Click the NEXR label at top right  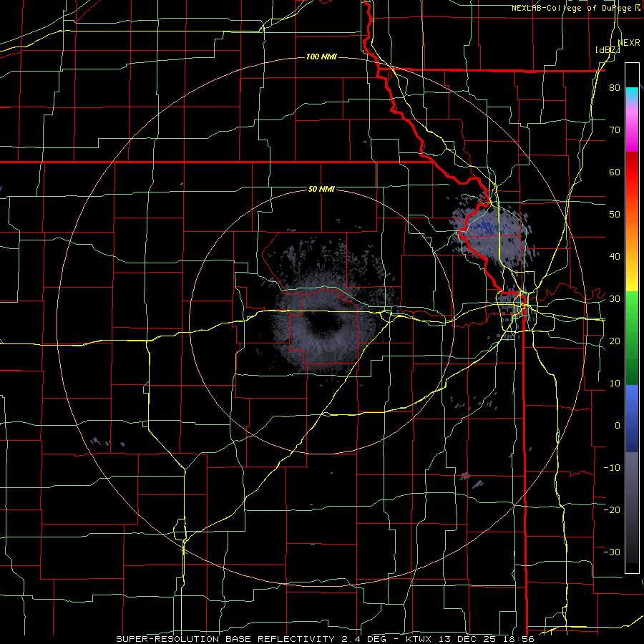coord(629,43)
